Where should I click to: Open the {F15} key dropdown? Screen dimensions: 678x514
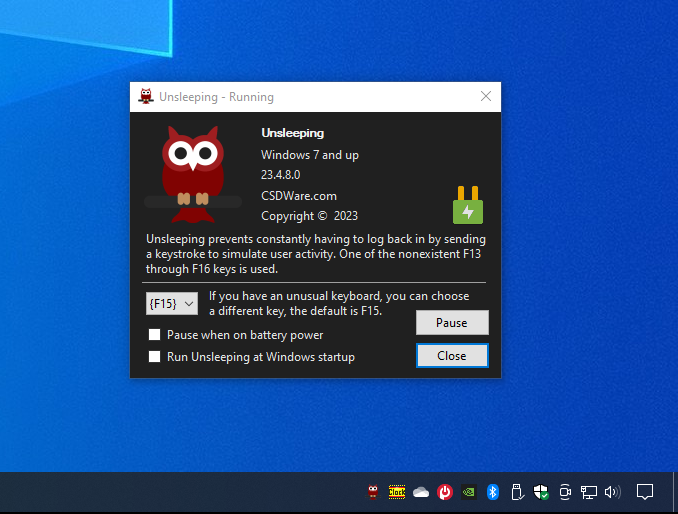(172, 303)
